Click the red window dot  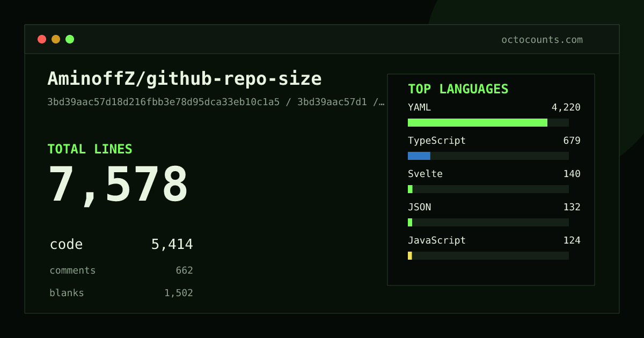point(42,39)
